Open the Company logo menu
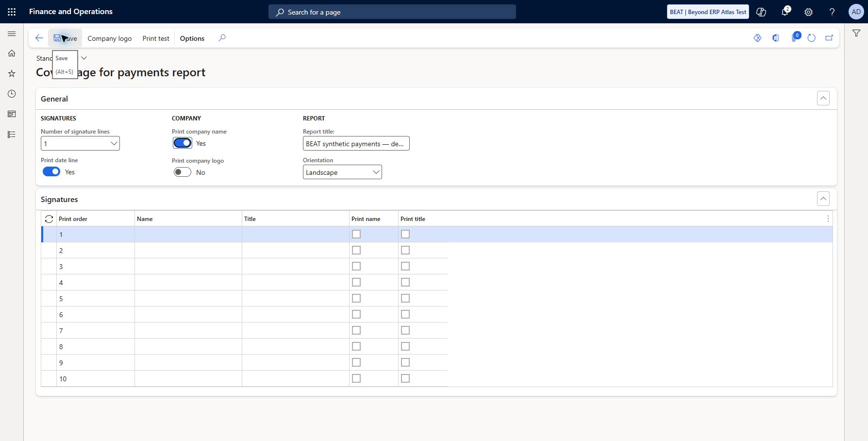This screenshot has height=441, width=868. (110, 38)
